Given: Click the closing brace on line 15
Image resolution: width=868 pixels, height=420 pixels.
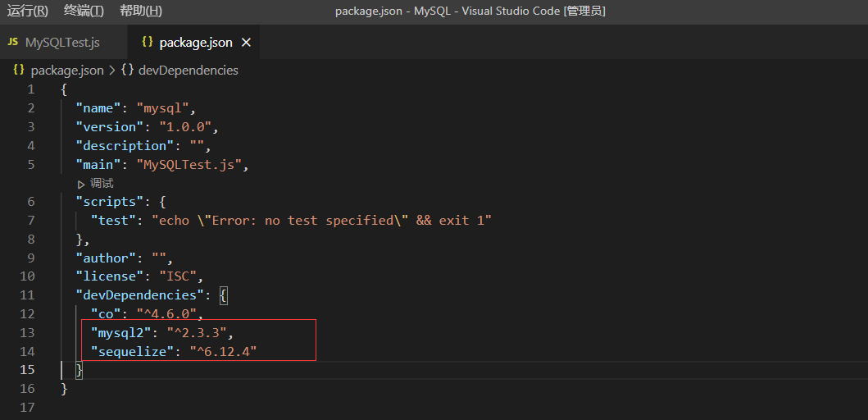Looking at the screenshot, I should 80,370.
